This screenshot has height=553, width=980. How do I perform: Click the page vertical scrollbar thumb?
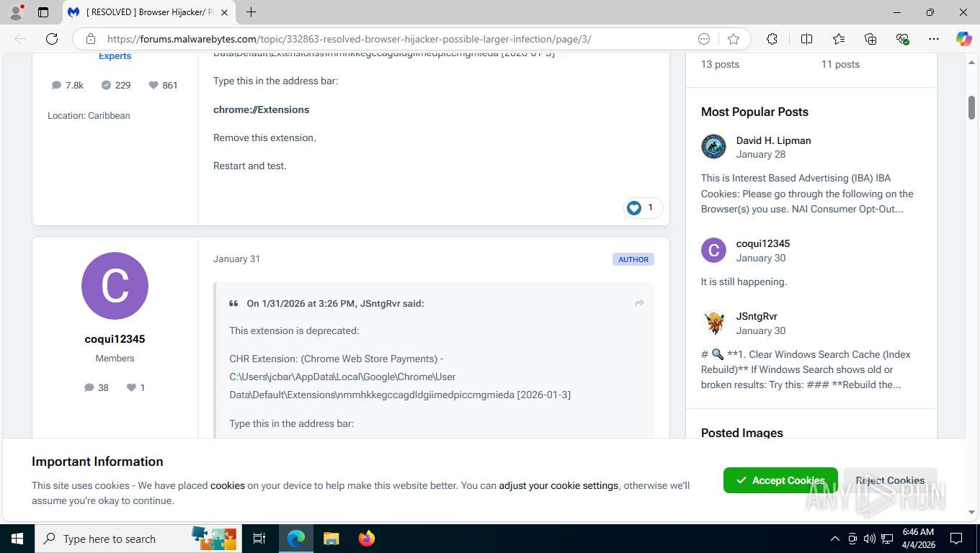[x=971, y=107]
